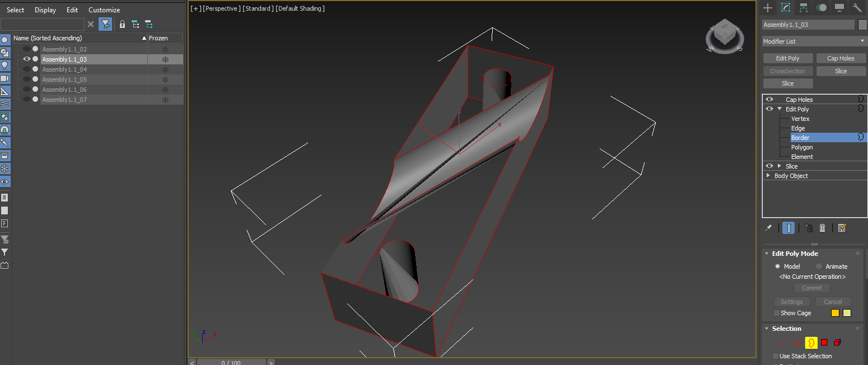This screenshot has height=365, width=868.
Task: Open the Display menu in Scene Explorer
Action: 45,10
